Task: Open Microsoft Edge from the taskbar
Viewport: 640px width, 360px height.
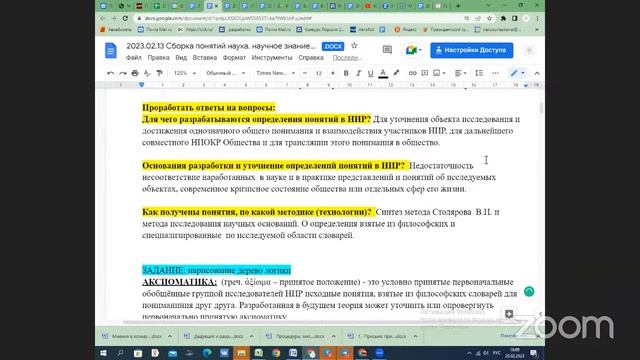Action: click(207, 353)
